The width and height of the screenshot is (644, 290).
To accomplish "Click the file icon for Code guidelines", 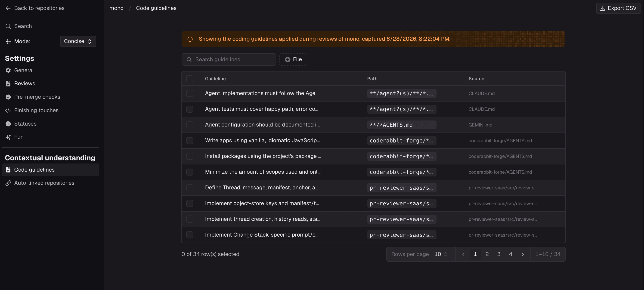I will coord(8,170).
